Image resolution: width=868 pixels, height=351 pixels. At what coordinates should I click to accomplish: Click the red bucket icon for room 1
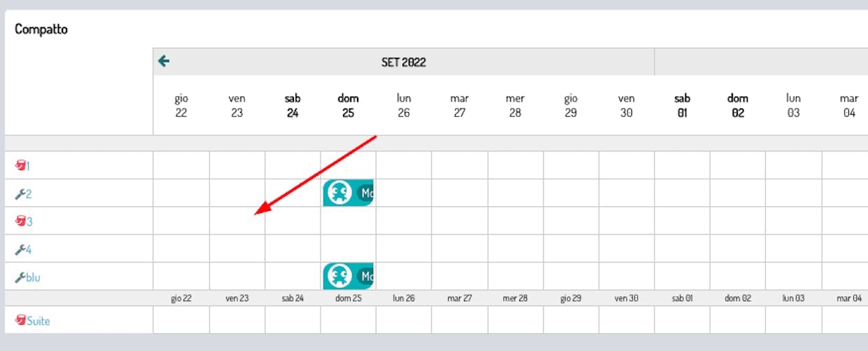(20, 166)
